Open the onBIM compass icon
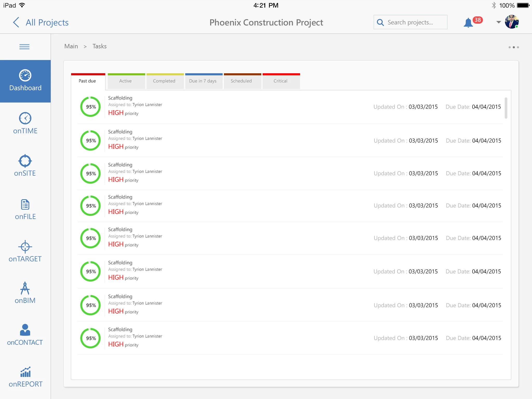This screenshot has width=532, height=399. tap(25, 288)
